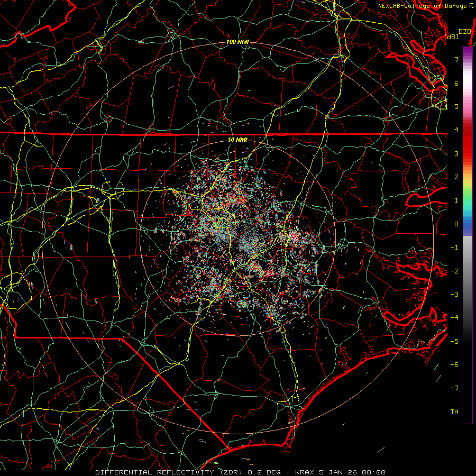Click the [dB] unit label
The image size is (476, 476).
(x=452, y=37)
